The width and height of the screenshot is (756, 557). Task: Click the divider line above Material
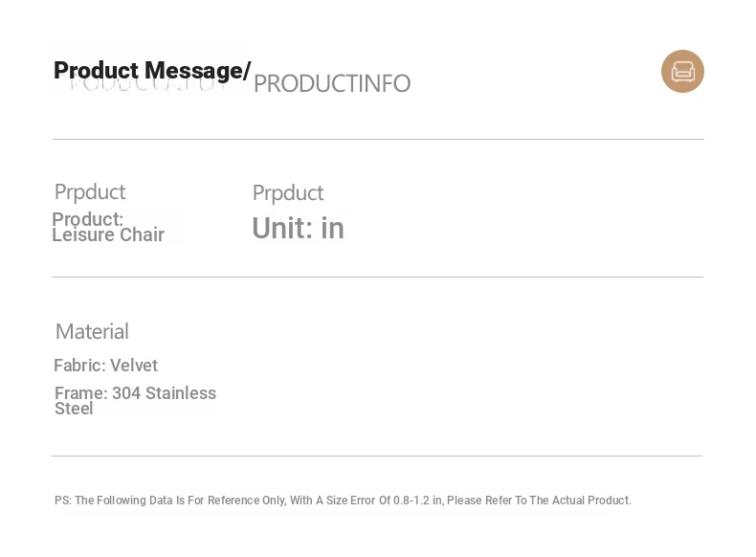click(x=378, y=278)
